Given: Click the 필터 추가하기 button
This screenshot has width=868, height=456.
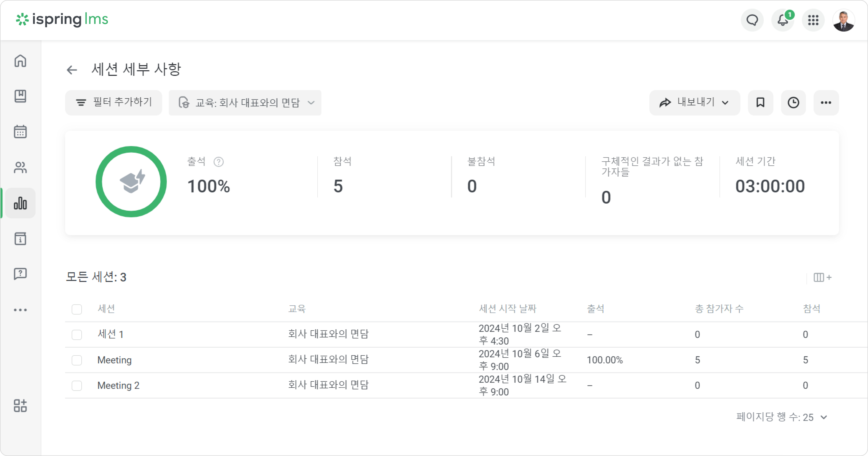Looking at the screenshot, I should click(x=114, y=103).
